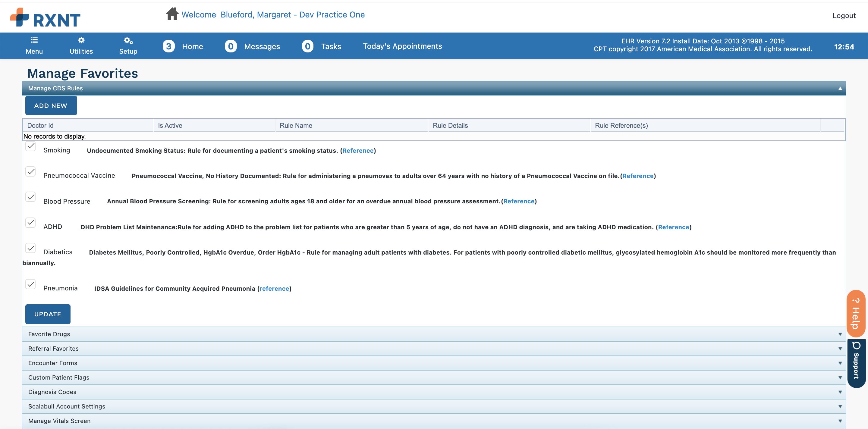Expand the Diagnosis Codes section
Image resolution: width=868 pixels, height=429 pixels.
pyautogui.click(x=434, y=392)
